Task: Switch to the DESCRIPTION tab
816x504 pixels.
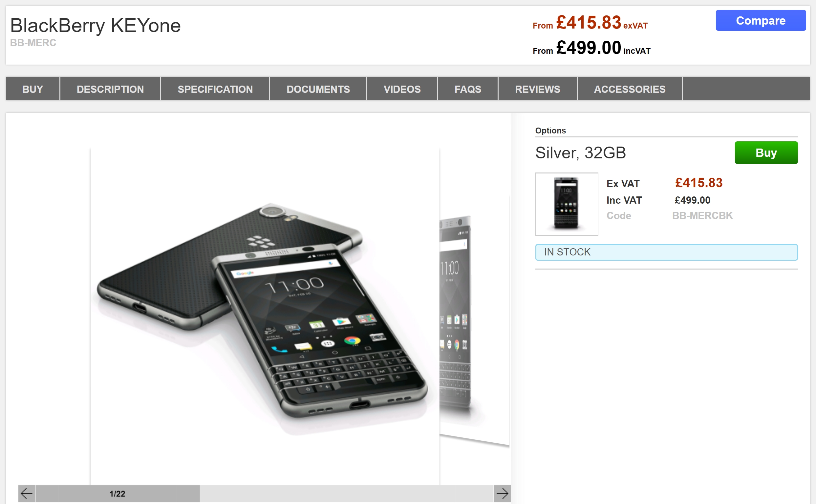Action: tap(110, 89)
